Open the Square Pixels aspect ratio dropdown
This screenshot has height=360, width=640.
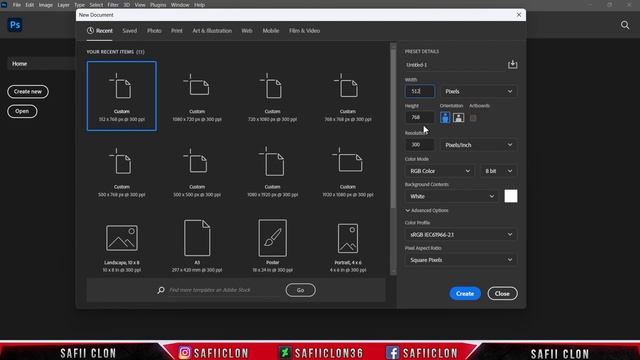tap(461, 260)
